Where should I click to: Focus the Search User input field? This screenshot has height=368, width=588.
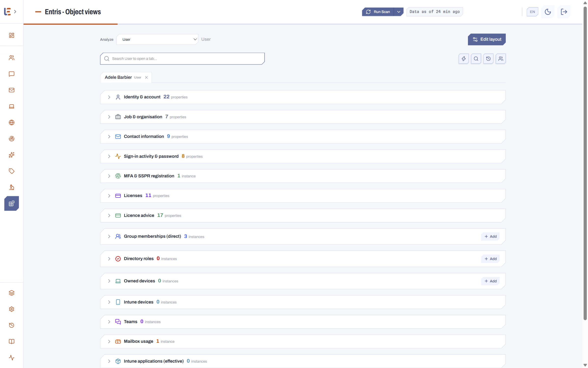pyautogui.click(x=182, y=59)
